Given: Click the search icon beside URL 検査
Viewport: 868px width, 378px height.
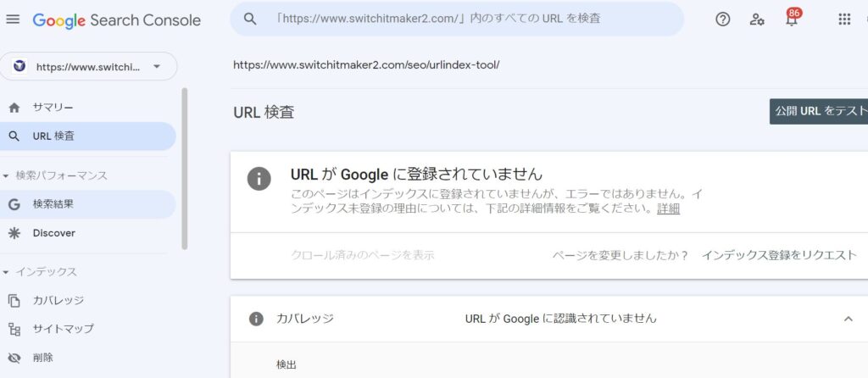Looking at the screenshot, I should [x=14, y=136].
